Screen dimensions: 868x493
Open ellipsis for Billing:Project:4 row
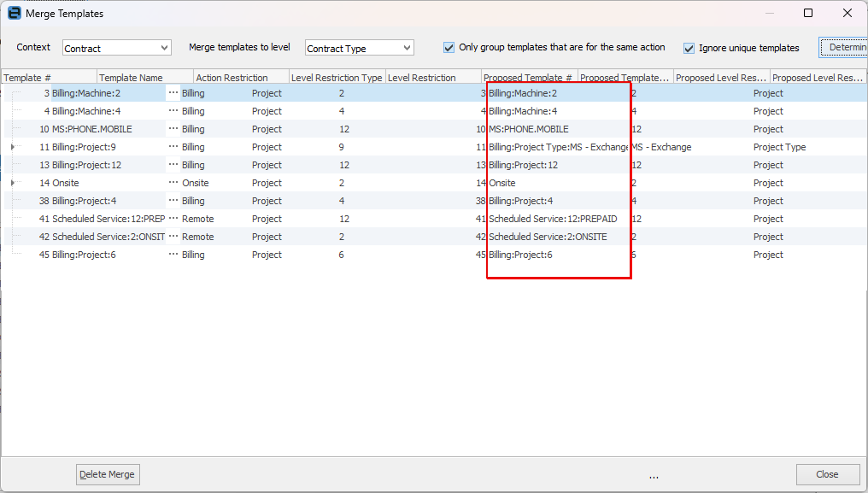click(173, 201)
